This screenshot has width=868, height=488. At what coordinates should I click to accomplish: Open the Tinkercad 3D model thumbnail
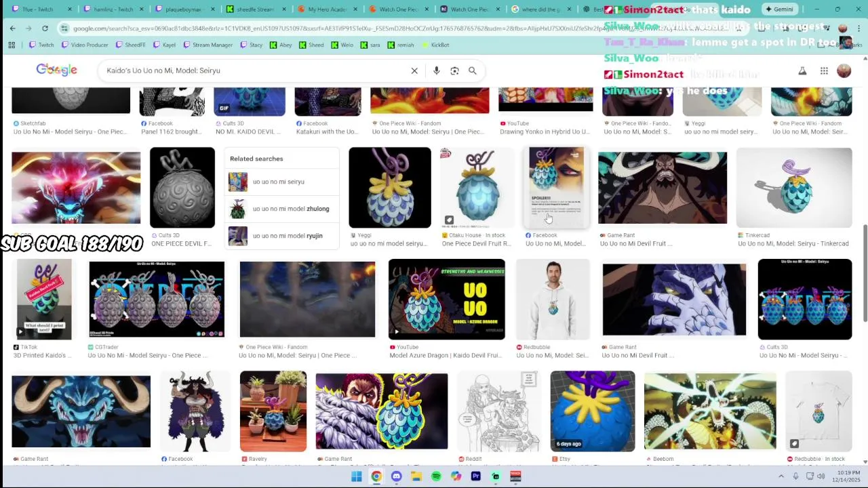coord(794,188)
